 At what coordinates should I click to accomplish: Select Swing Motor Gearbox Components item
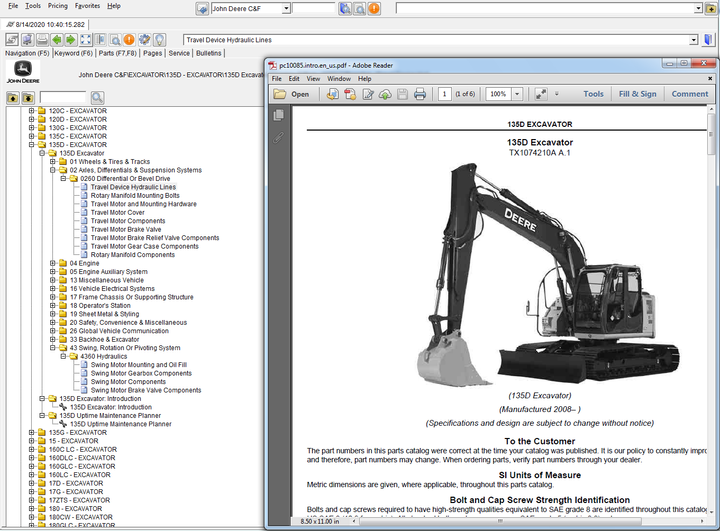pos(141,373)
